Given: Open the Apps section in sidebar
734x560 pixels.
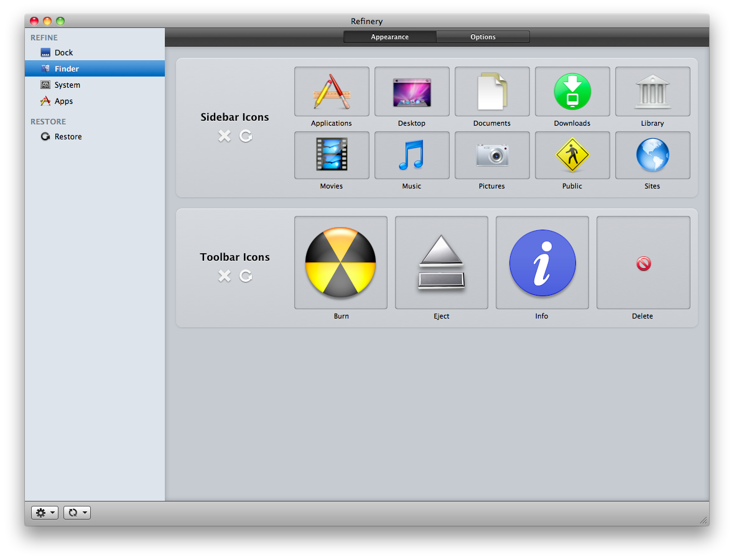Looking at the screenshot, I should coord(95,101).
